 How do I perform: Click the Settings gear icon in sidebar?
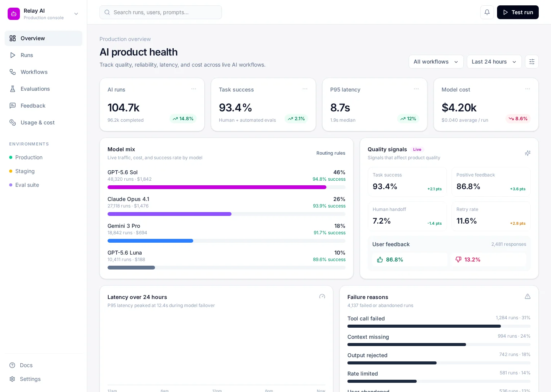click(x=12, y=379)
